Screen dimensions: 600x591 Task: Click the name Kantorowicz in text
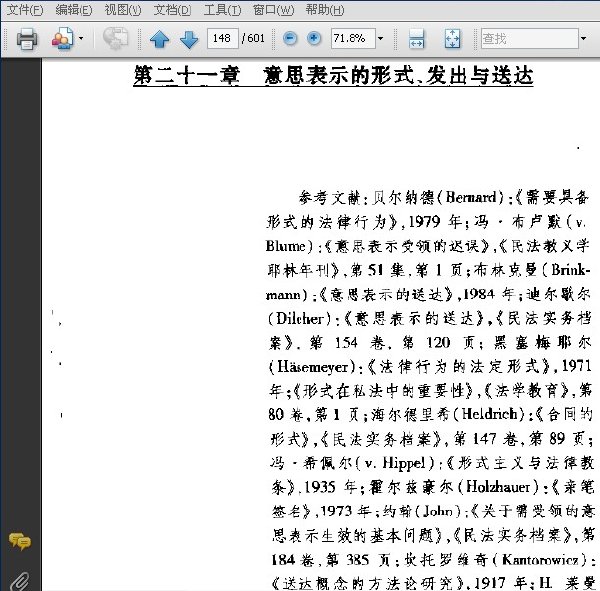coord(540,560)
